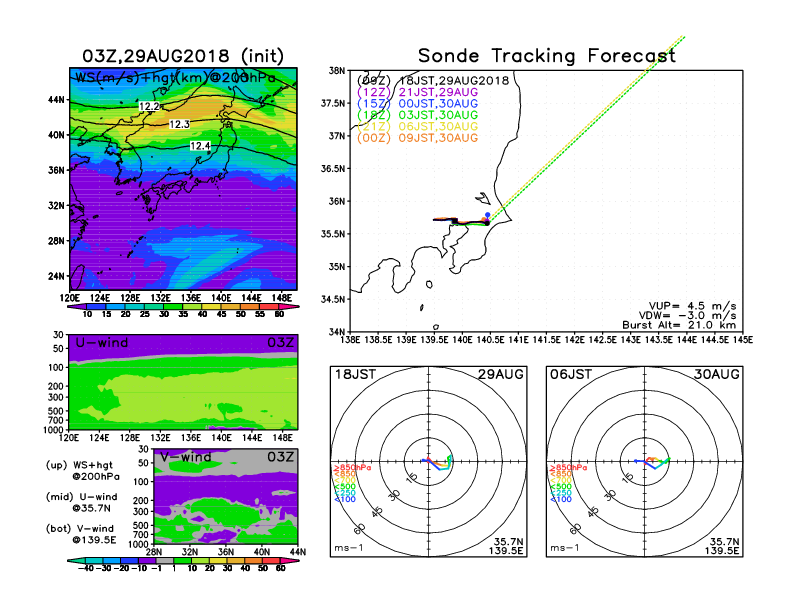This screenshot has width=792, height=612.
Task: Click the green dashed trajectory line on tracking map
Action: point(586,129)
